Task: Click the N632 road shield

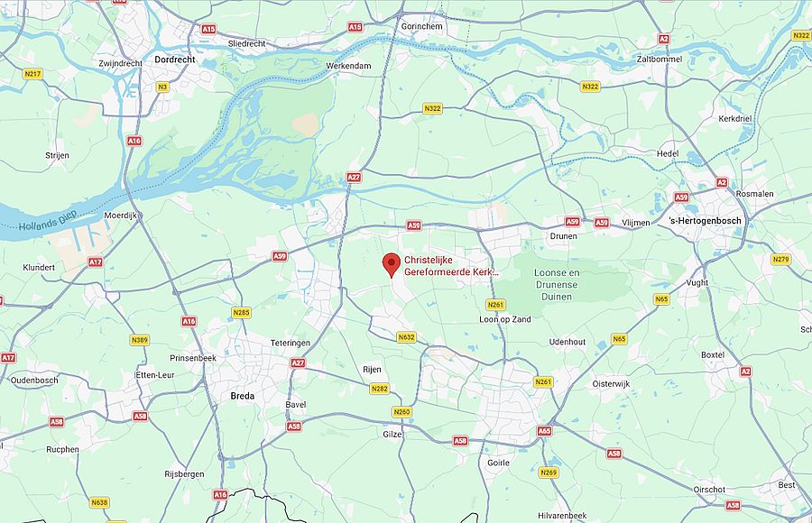Action: [407, 337]
